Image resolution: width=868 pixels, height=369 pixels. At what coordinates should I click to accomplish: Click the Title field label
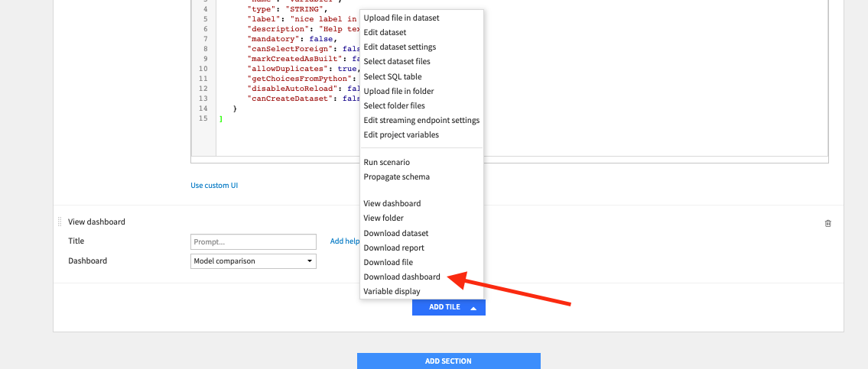(x=76, y=241)
